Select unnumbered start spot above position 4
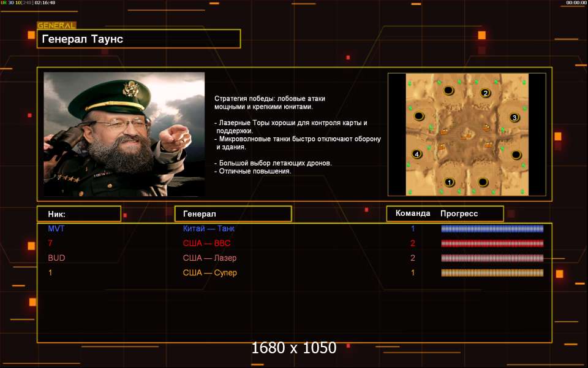Viewport: 588px width, 368px height. [x=418, y=116]
